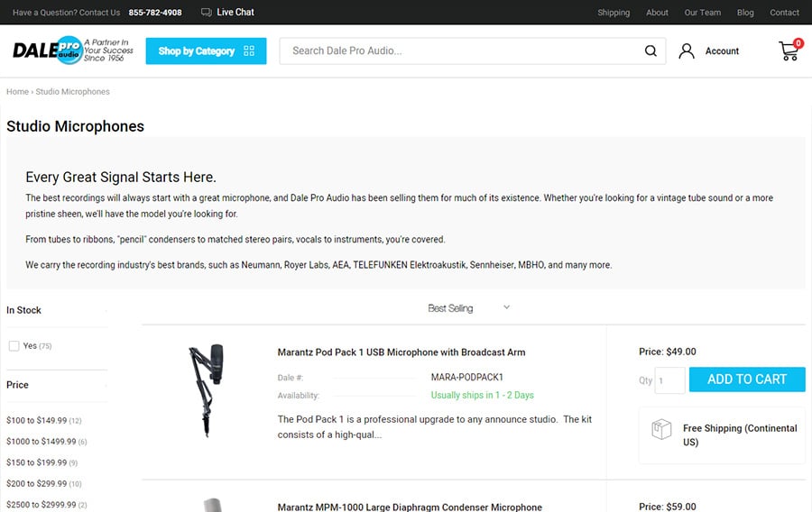Click the category grid icon
This screenshot has height=512, width=812.
(249, 50)
